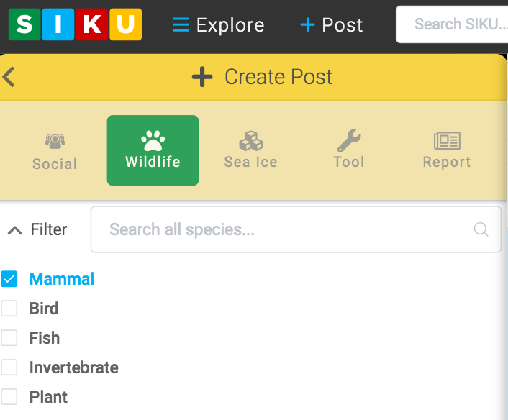508x420 pixels.
Task: Tick the Invertebrate checkbox
Action: point(9,367)
